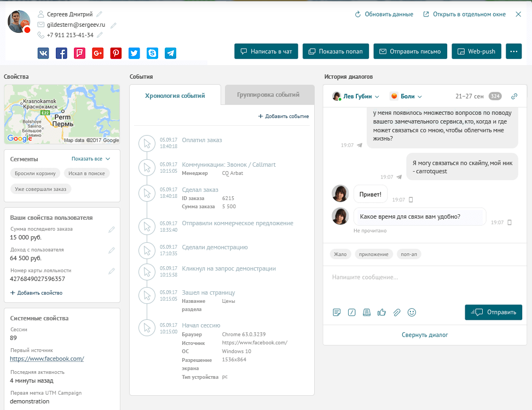Open the Foursquare profile icon

click(79, 53)
